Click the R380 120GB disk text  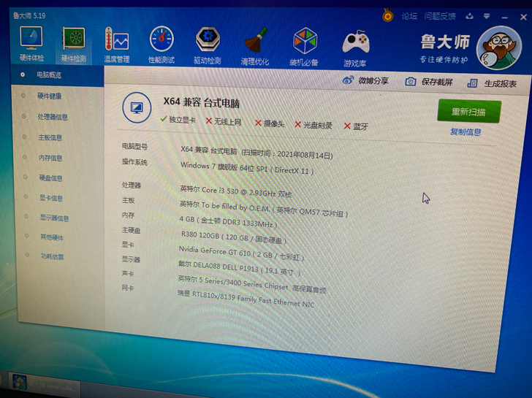coord(234,237)
